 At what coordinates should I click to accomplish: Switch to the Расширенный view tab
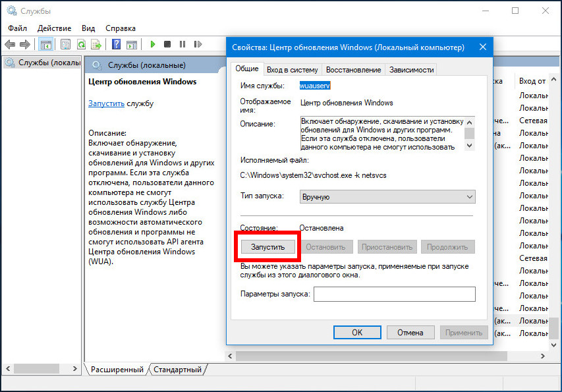pos(117,370)
